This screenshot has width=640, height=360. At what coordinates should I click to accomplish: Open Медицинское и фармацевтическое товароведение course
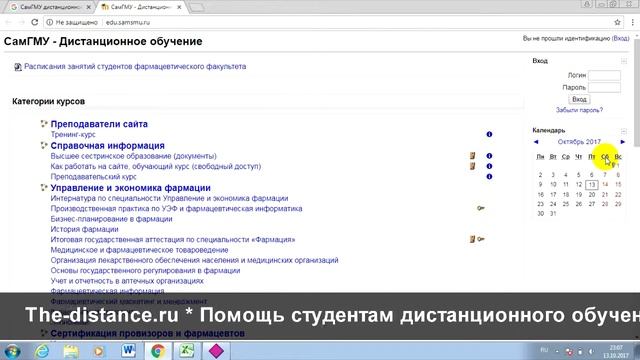click(x=139, y=250)
